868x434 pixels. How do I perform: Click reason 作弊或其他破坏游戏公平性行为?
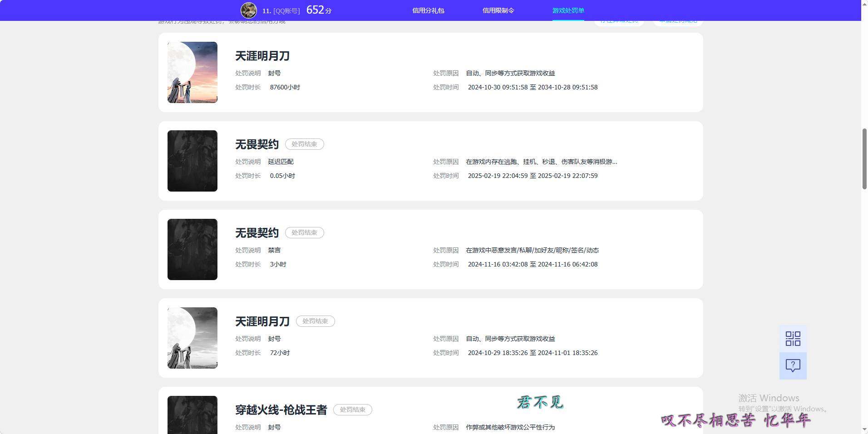tap(510, 427)
